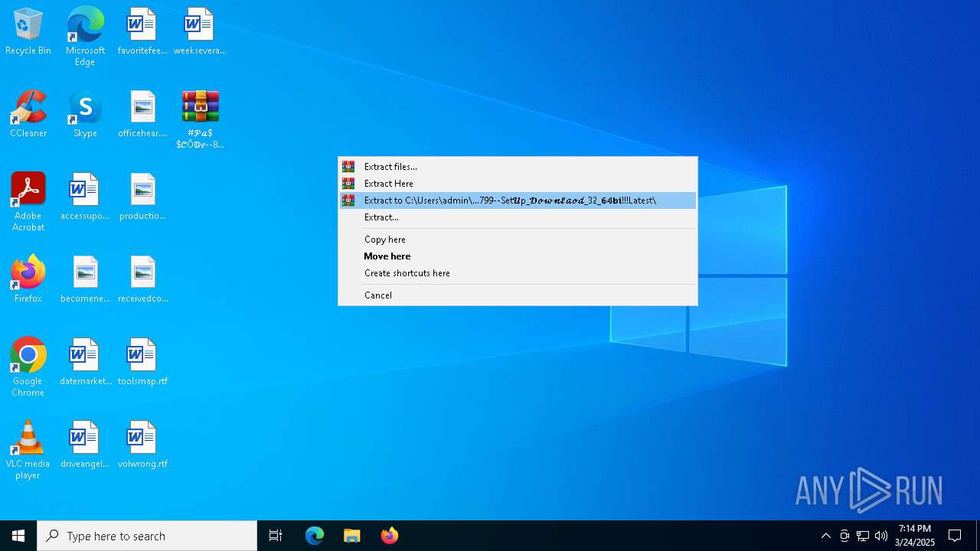Choose Move here in the context menu
Image resolution: width=980 pixels, height=551 pixels.
pos(518,256)
